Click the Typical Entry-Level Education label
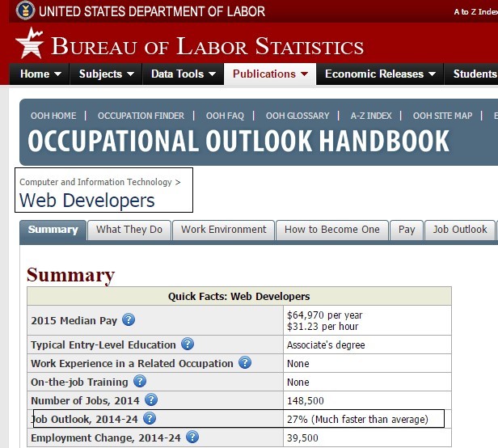498x448 pixels. 103,344
